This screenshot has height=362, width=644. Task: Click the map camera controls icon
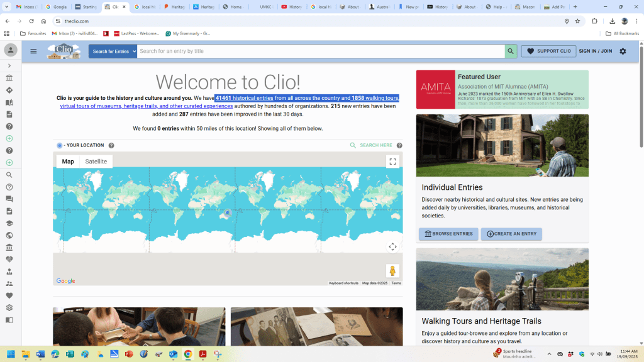pyautogui.click(x=392, y=247)
